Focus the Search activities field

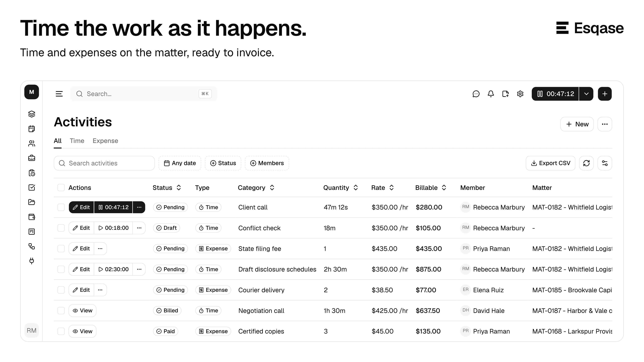click(104, 163)
